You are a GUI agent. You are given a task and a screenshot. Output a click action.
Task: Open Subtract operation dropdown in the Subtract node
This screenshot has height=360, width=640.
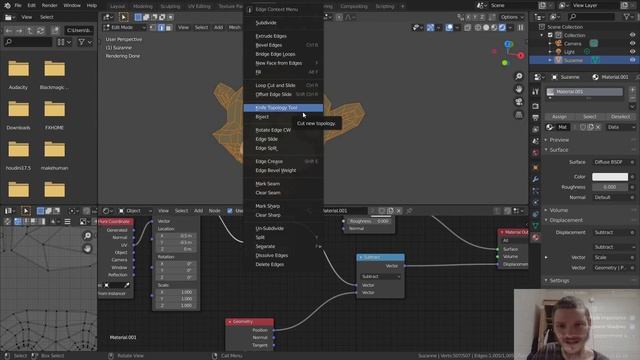pos(380,276)
